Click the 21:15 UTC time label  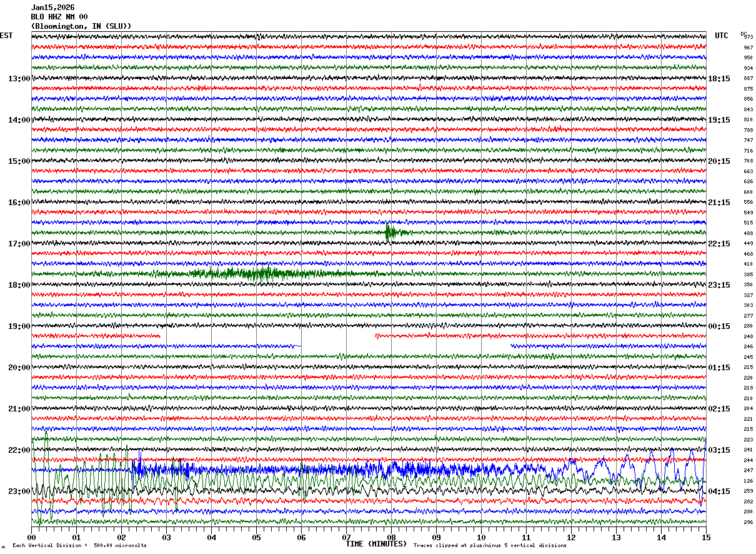[x=720, y=203]
